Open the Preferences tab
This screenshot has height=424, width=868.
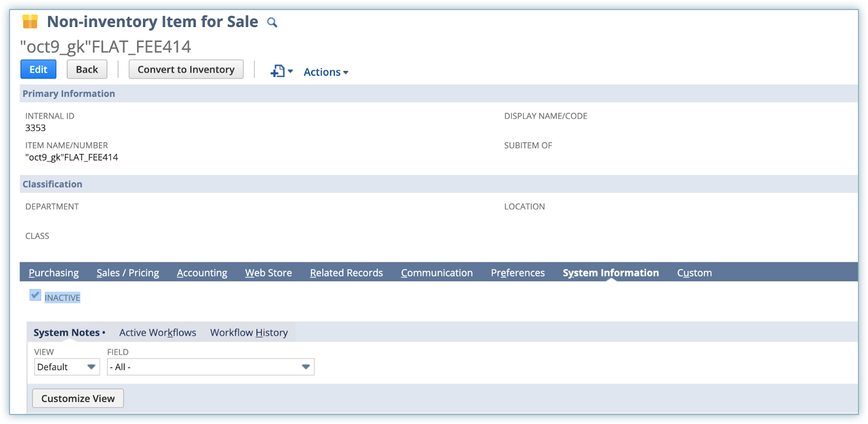(517, 273)
